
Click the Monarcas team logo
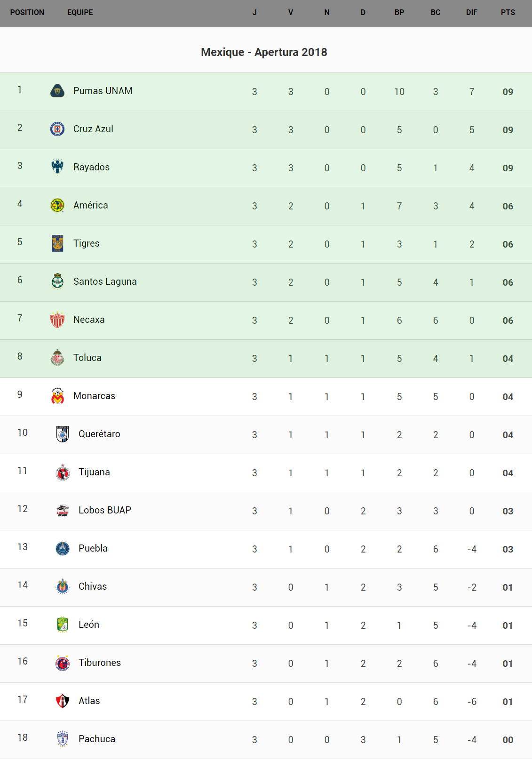click(x=57, y=396)
